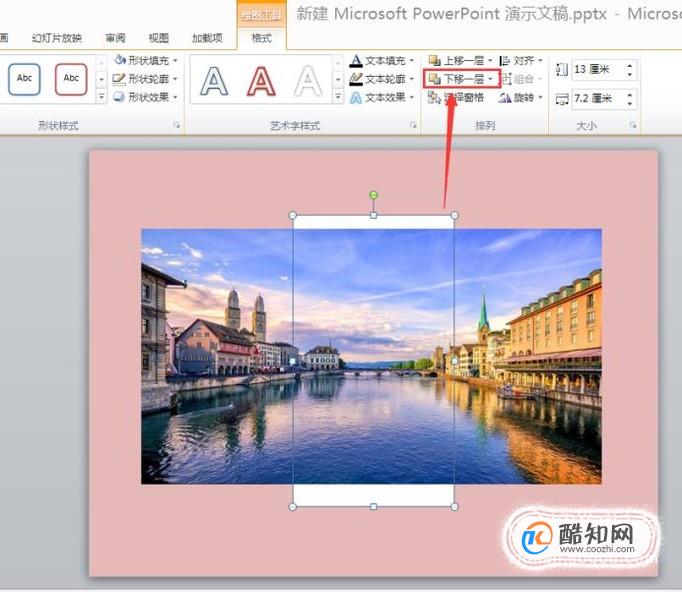Click 上移一层 bring forward button

456,60
